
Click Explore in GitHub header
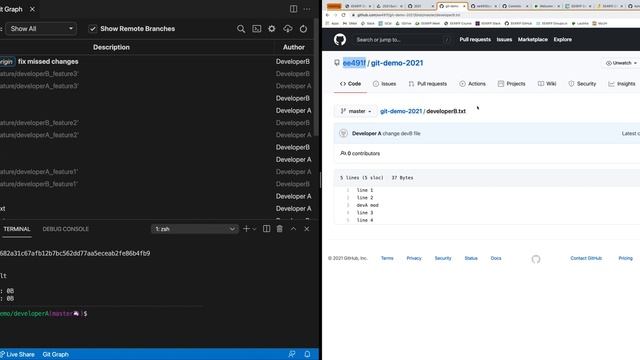pos(562,40)
